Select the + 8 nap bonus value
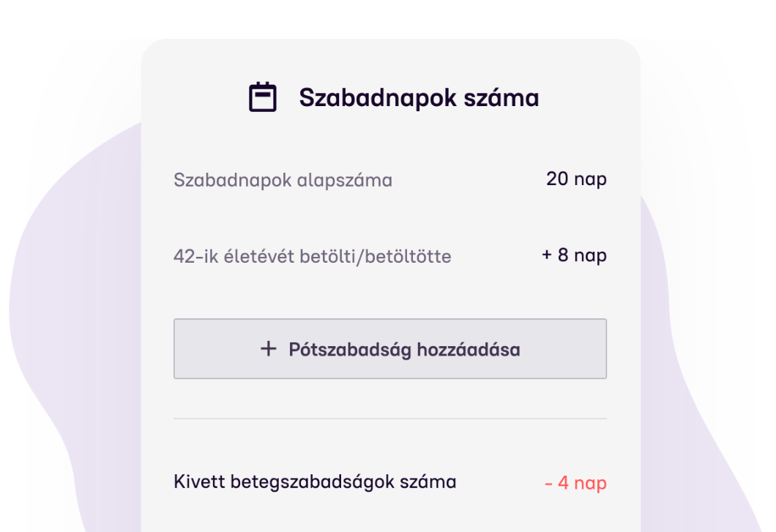The height and width of the screenshot is (532, 776). pyautogui.click(x=573, y=255)
